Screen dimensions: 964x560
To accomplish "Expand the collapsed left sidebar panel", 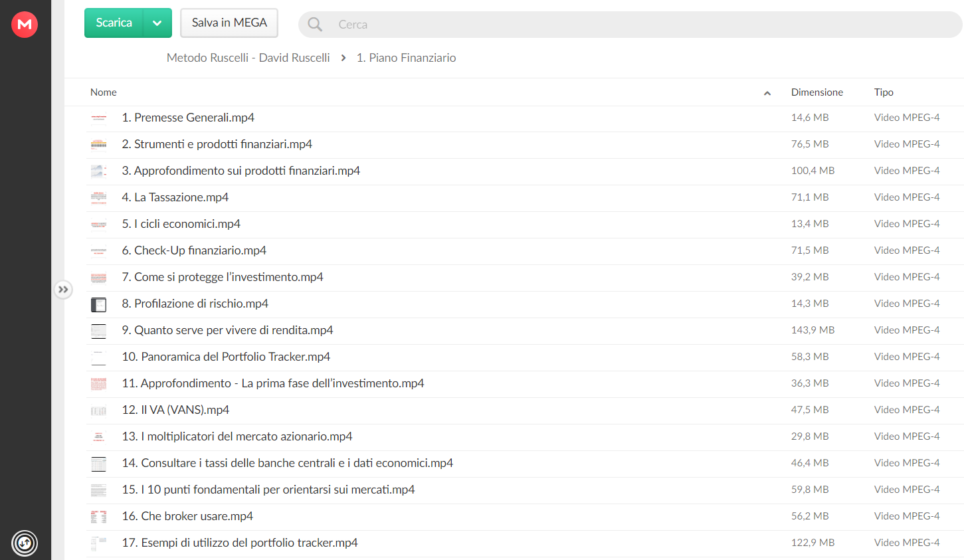I will click(x=63, y=290).
